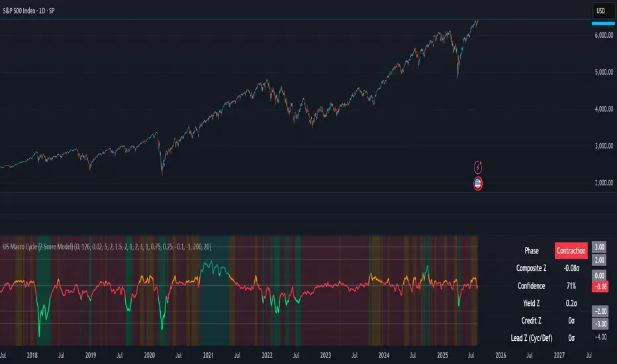Click 2020 on the time axis
Image resolution: width=617 pixels, height=364 pixels.
pos(149,355)
